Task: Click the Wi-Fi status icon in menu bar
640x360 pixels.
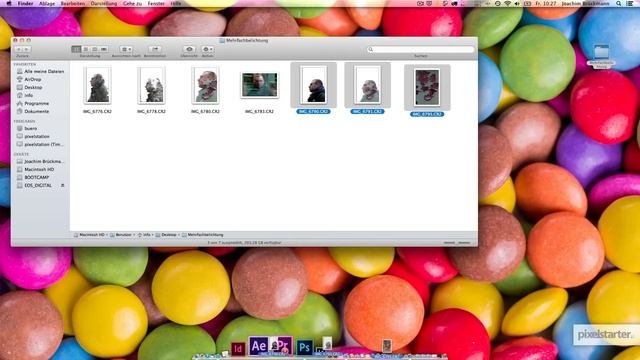Action: 507,3
